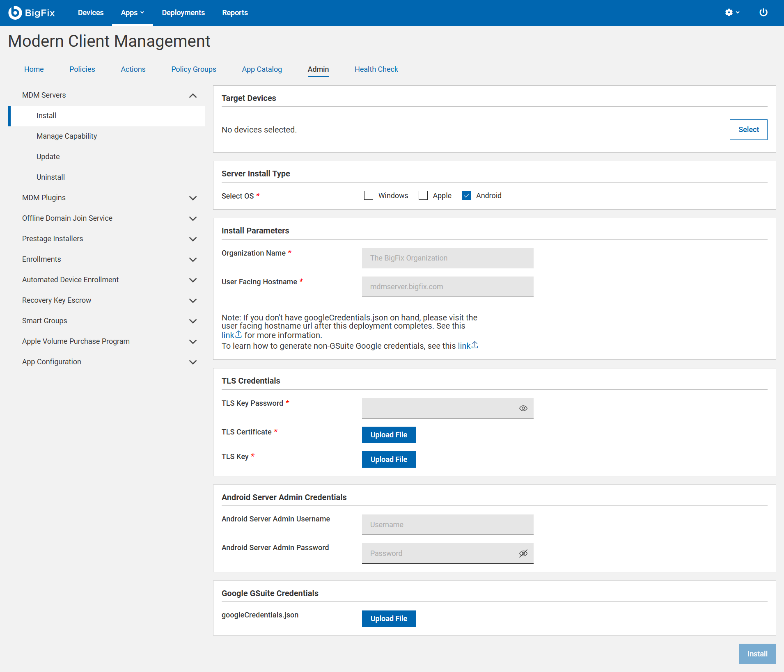Image resolution: width=784 pixels, height=672 pixels.
Task: Collapse the MDM Servers section
Action: [x=193, y=95]
